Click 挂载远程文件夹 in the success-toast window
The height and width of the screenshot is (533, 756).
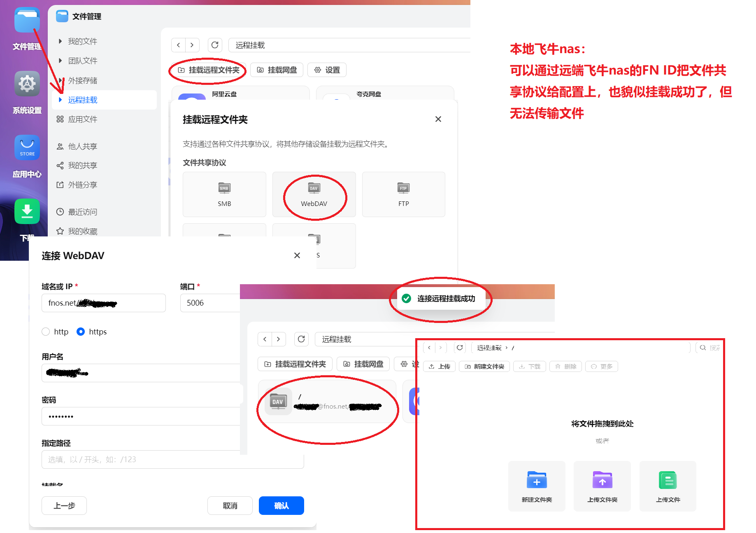coord(295,364)
